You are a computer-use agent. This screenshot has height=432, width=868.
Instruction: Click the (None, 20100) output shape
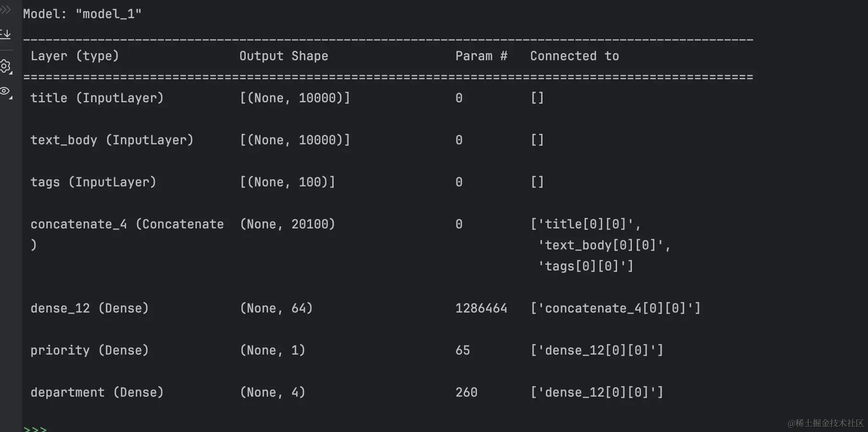[287, 224]
